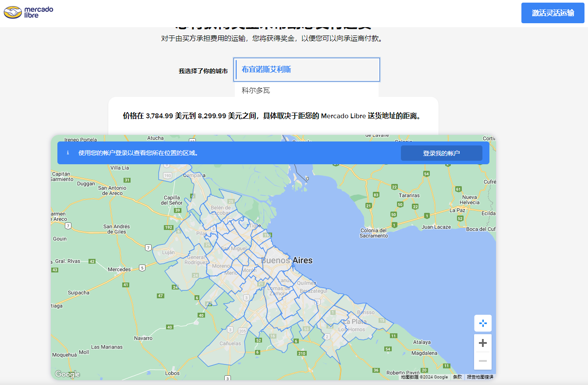Click the Atalaya label on the map
The width and height of the screenshot is (588, 385).
tap(422, 342)
